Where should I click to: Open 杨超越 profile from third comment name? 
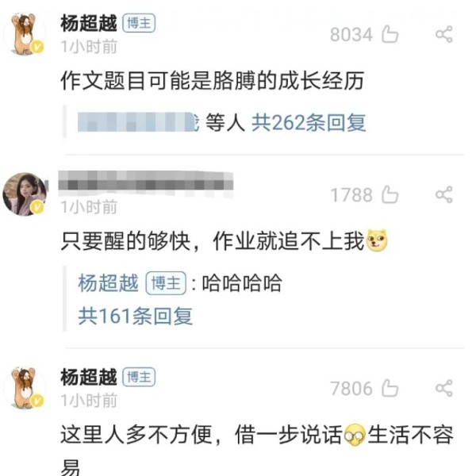[89, 378]
